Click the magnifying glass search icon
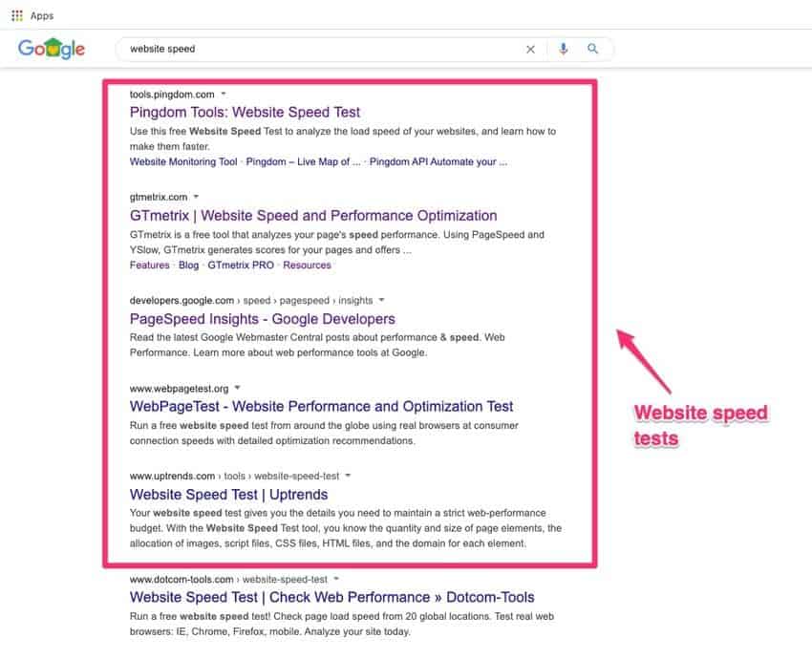Viewport: 812px width, 659px height. point(593,49)
